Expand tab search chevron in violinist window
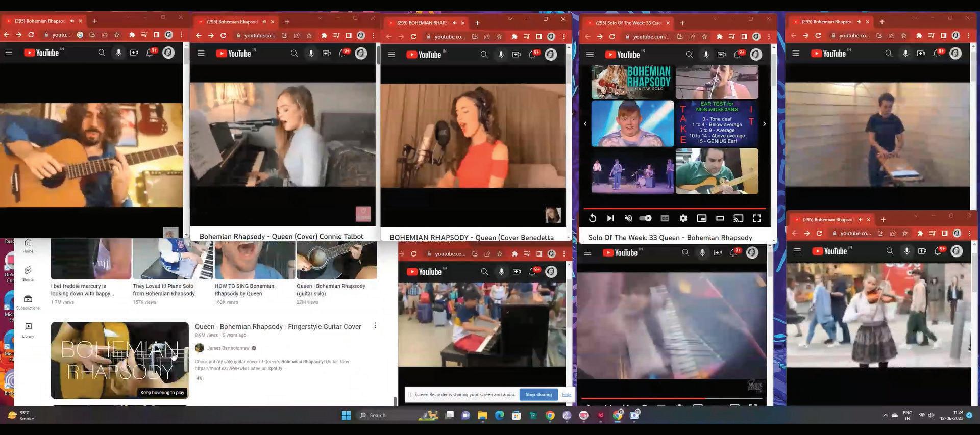The image size is (980, 435). pyautogui.click(x=916, y=216)
